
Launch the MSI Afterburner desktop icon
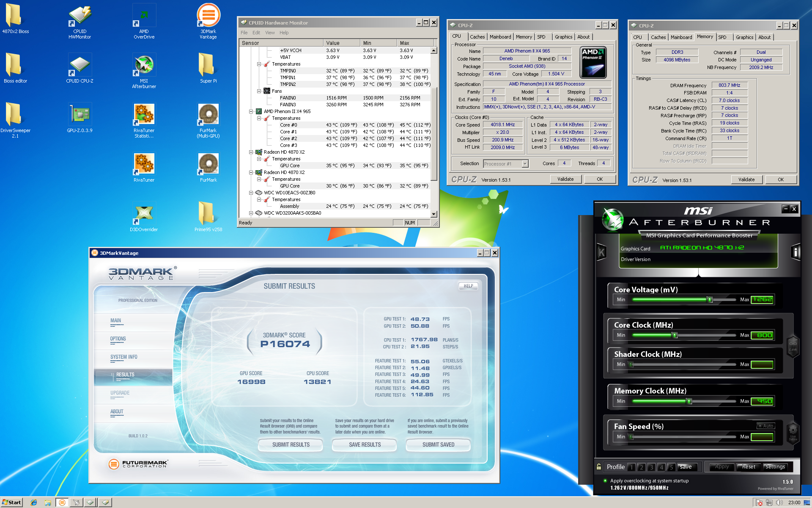[144, 71]
